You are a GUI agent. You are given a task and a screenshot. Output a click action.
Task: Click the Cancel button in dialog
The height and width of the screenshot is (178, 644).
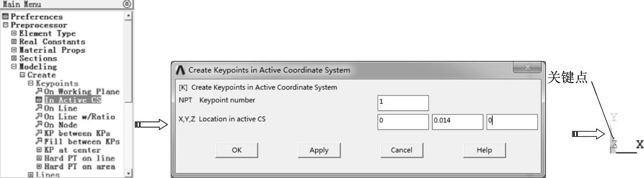[401, 150]
